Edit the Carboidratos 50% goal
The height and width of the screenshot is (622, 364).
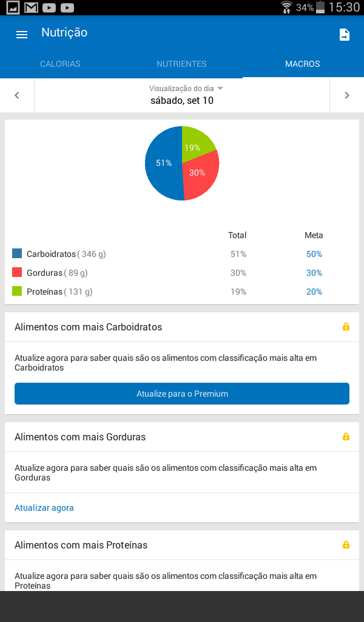314,254
